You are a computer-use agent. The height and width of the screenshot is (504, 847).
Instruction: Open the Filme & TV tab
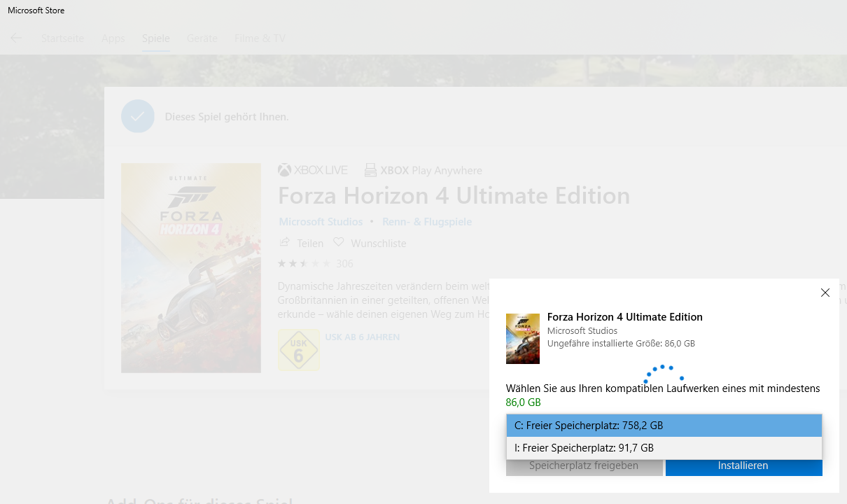point(260,38)
